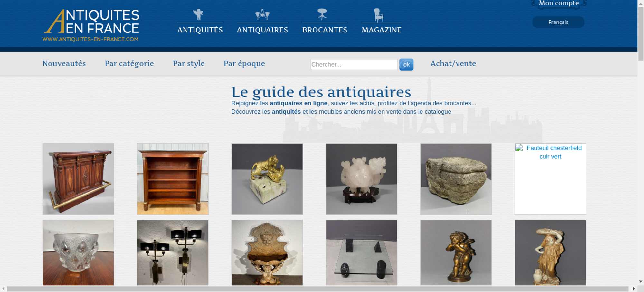The image size is (644, 292).
Task: Open the gilded lion on marble thumbnail
Action: (267, 179)
